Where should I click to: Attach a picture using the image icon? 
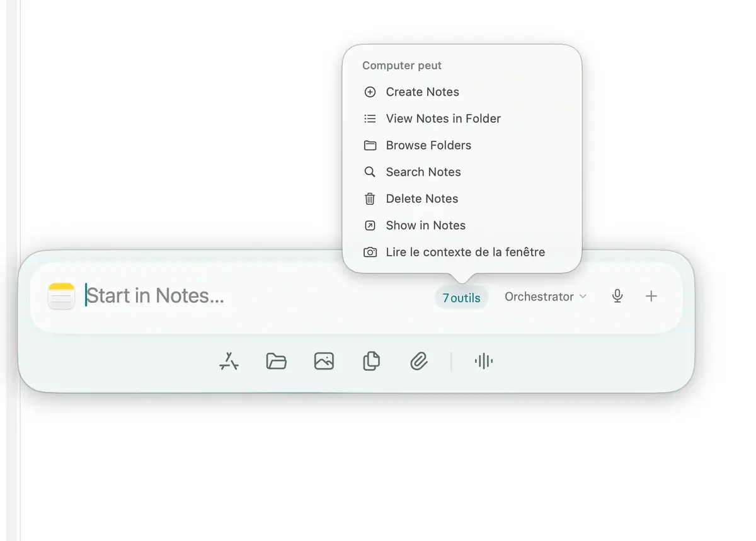324,361
